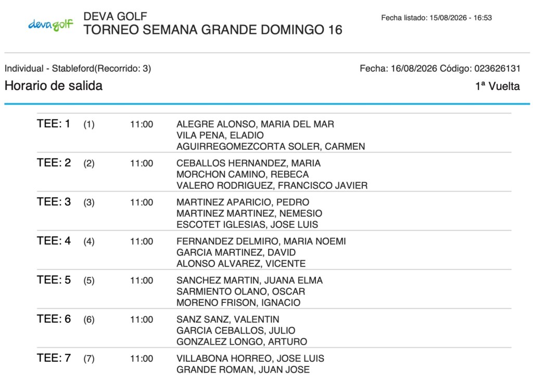Click the 1ª Vuelta label
This screenshot has width=533, height=392.
[x=498, y=86]
